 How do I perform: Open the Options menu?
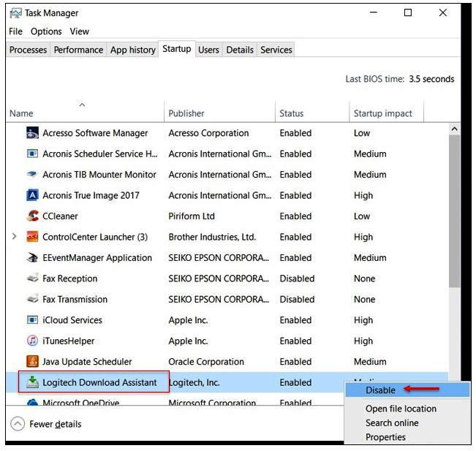click(46, 31)
